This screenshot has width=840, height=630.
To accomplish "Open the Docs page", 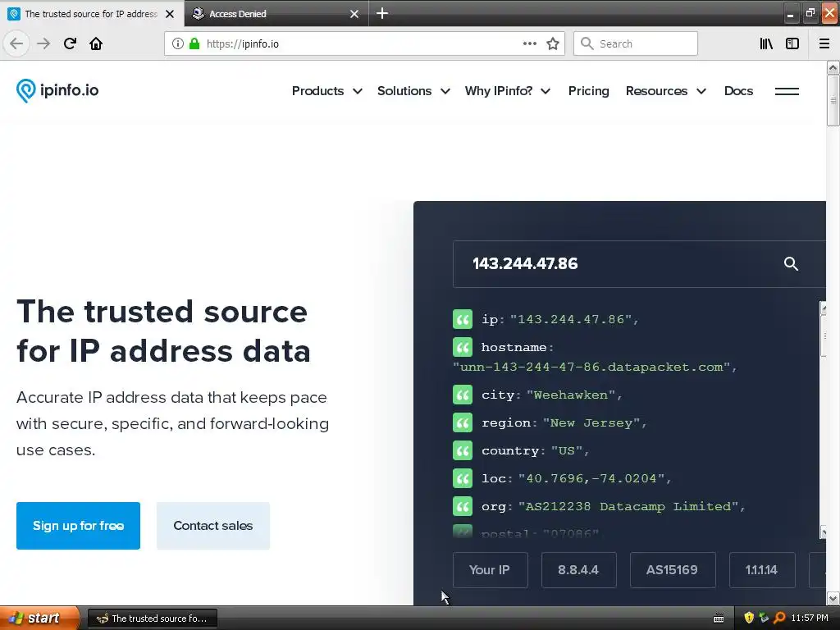I will click(738, 91).
